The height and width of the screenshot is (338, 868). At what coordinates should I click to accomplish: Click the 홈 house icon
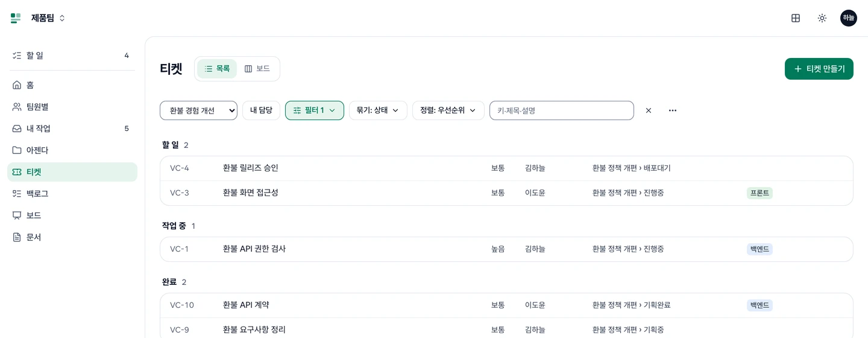point(17,85)
